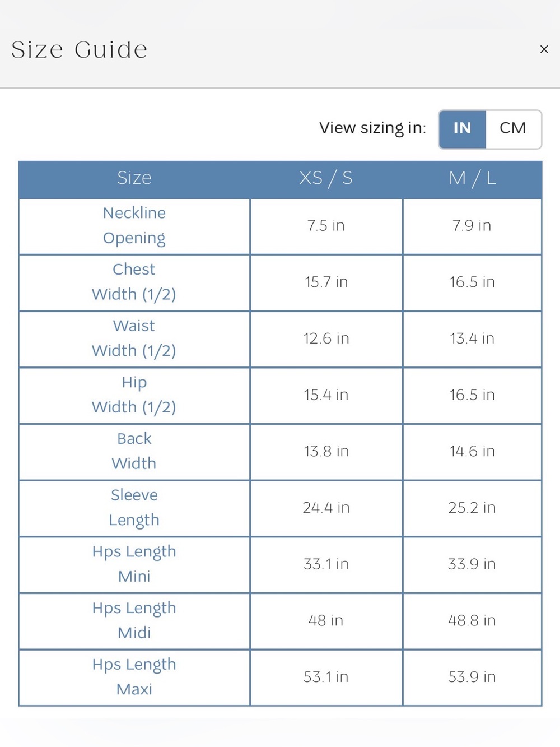The height and width of the screenshot is (747, 560).
Task: Click the XS / S column header
Action: click(x=326, y=178)
